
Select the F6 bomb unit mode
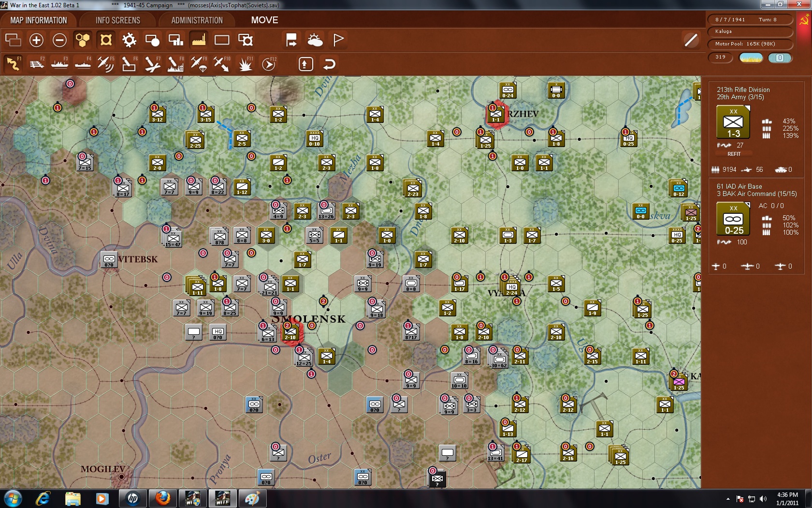pos(129,64)
